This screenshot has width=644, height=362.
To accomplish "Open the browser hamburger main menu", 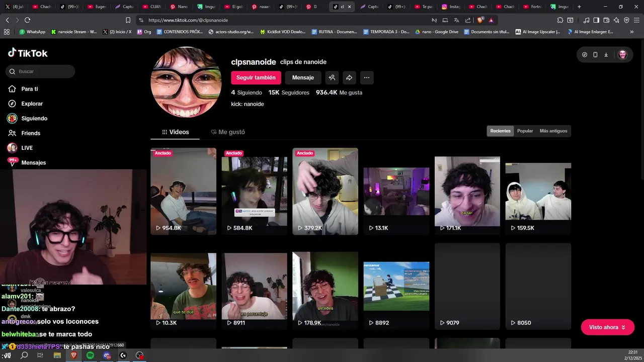I will [x=636, y=20].
